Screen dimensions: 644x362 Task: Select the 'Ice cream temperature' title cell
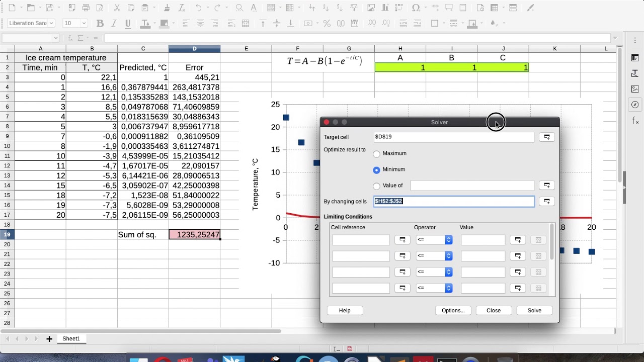click(66, 58)
